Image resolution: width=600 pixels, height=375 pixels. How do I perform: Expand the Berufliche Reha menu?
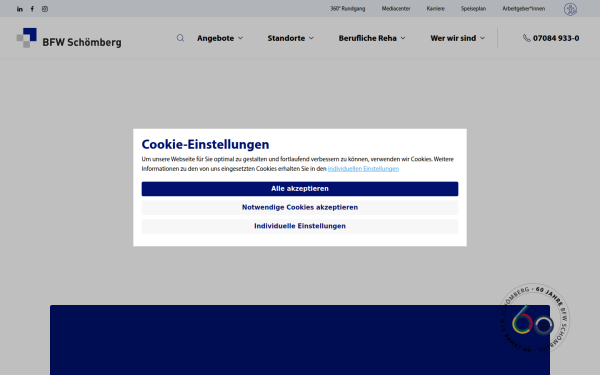coord(372,38)
